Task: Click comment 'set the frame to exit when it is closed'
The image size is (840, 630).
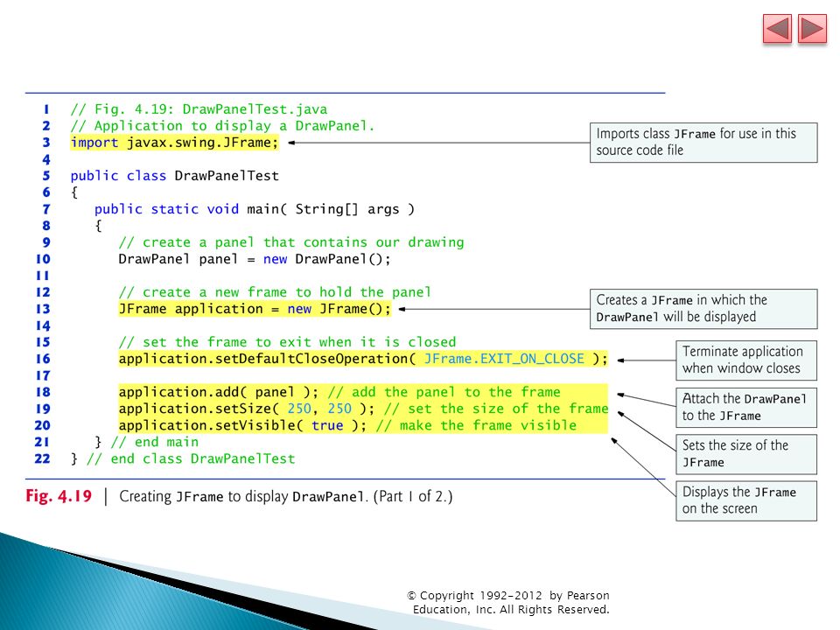Action: click(287, 342)
